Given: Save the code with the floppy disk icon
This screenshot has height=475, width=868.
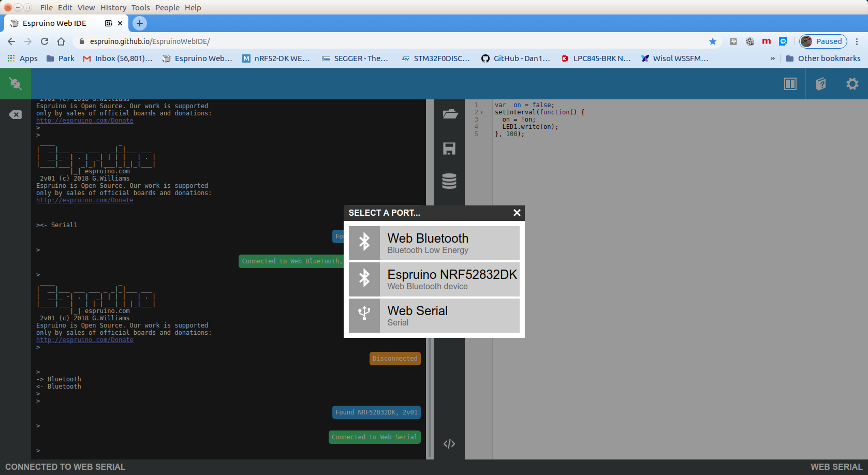Looking at the screenshot, I should click(x=449, y=149).
